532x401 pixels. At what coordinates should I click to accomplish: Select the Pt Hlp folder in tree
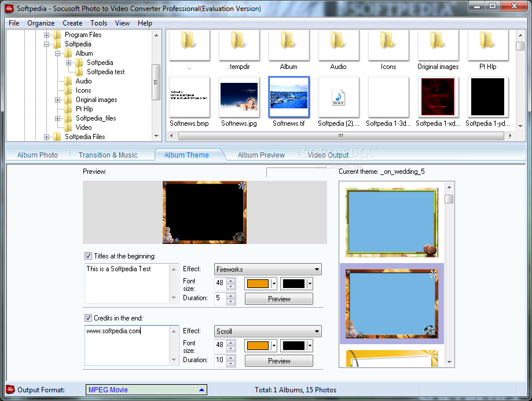pos(84,109)
